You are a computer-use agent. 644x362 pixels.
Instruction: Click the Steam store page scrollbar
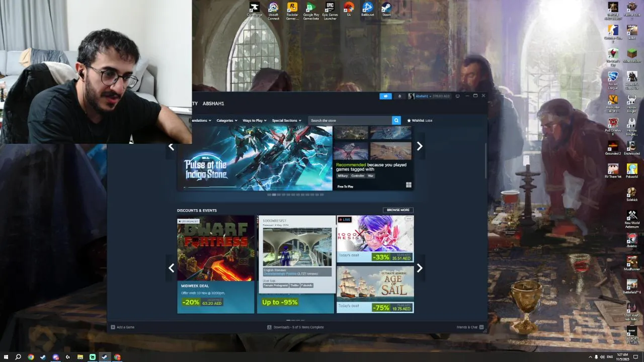[x=486, y=161]
